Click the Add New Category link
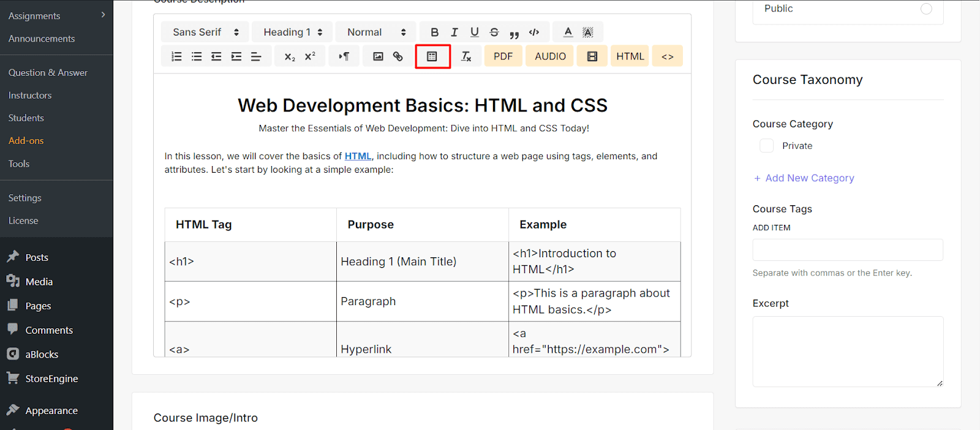Screen dimensions: 980x430 (804, 178)
